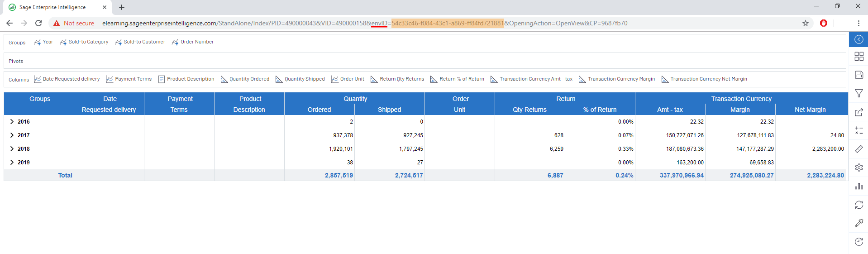Click the save icon in the sidebar
This screenshot has width=868, height=254.
858,75
